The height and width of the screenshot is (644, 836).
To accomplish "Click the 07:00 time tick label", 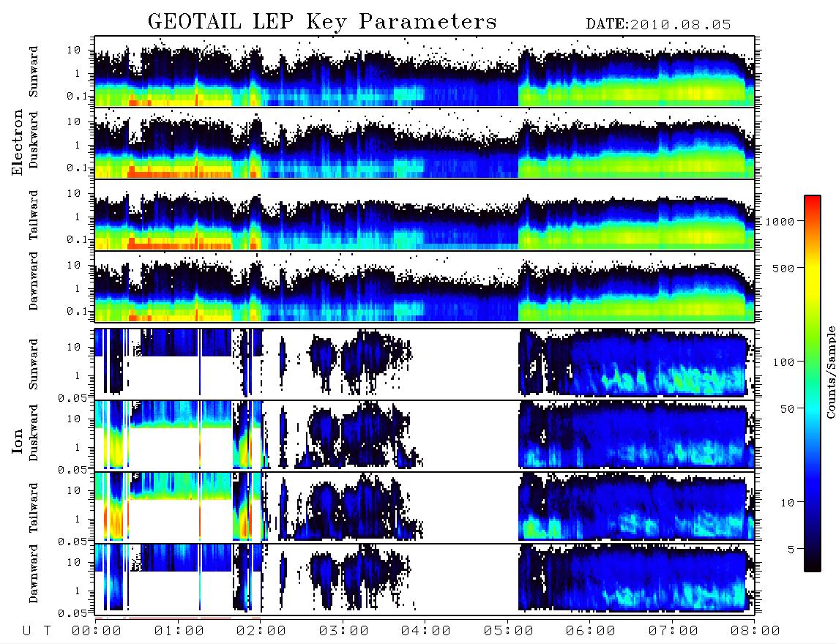I will click(x=673, y=631).
